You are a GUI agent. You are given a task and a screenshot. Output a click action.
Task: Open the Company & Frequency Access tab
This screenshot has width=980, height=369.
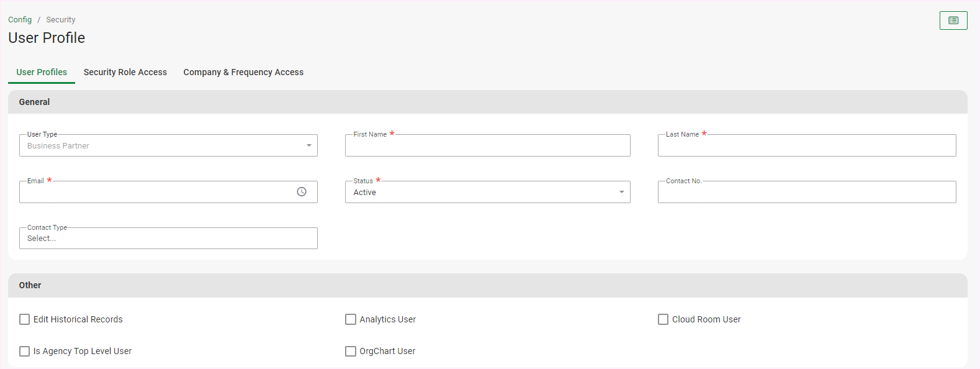tap(243, 72)
